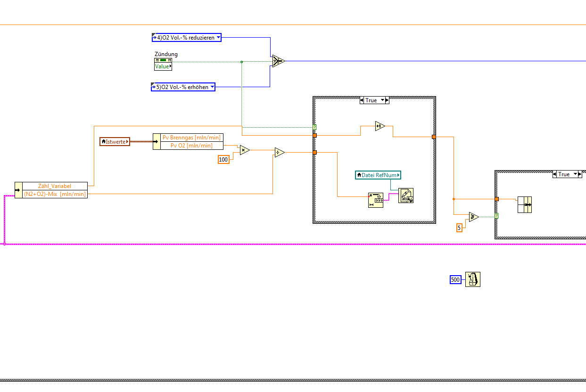Click the numeric constant 500
This screenshot has width=586, height=392.
455,280
